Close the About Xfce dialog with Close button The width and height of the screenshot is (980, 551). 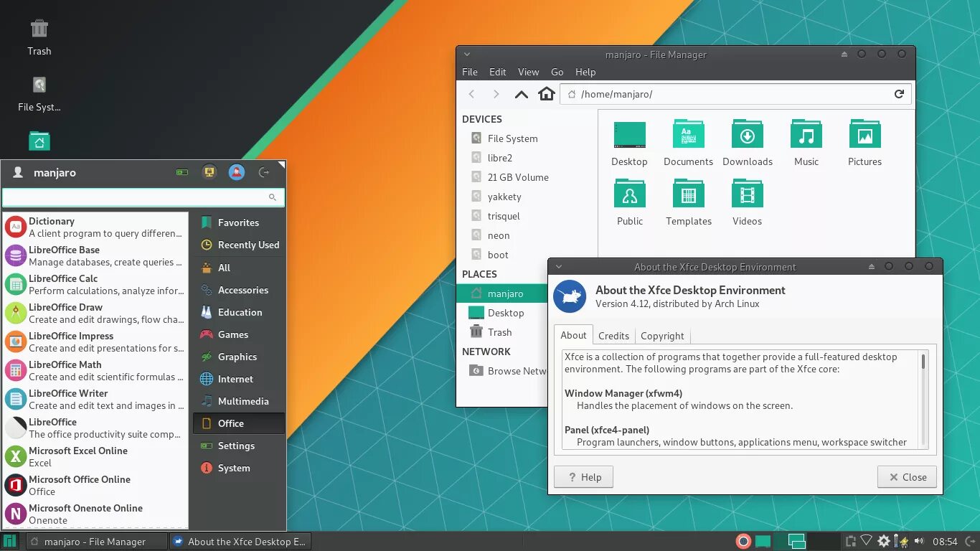pyautogui.click(x=907, y=477)
